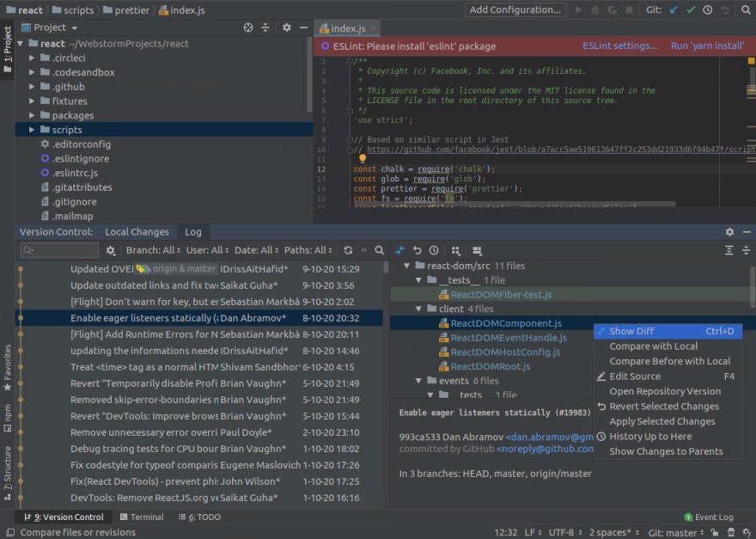
Task: Click the Run play icon
Action: pos(578,9)
